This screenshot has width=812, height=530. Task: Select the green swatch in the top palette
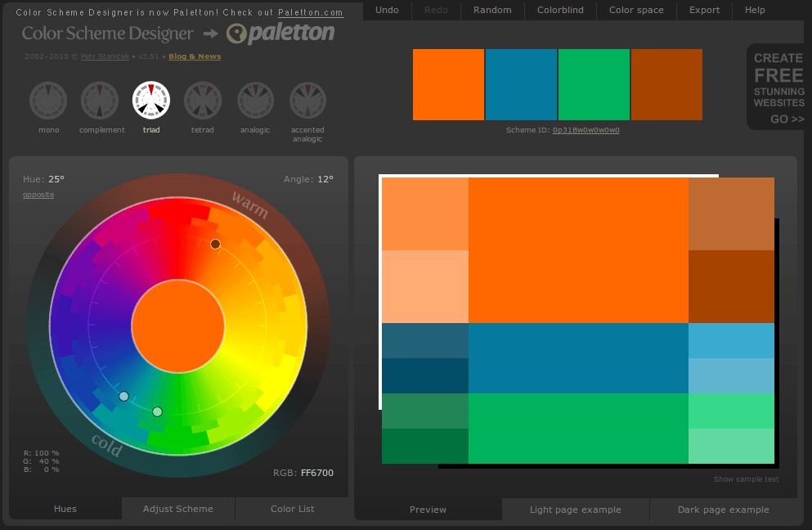(x=594, y=84)
